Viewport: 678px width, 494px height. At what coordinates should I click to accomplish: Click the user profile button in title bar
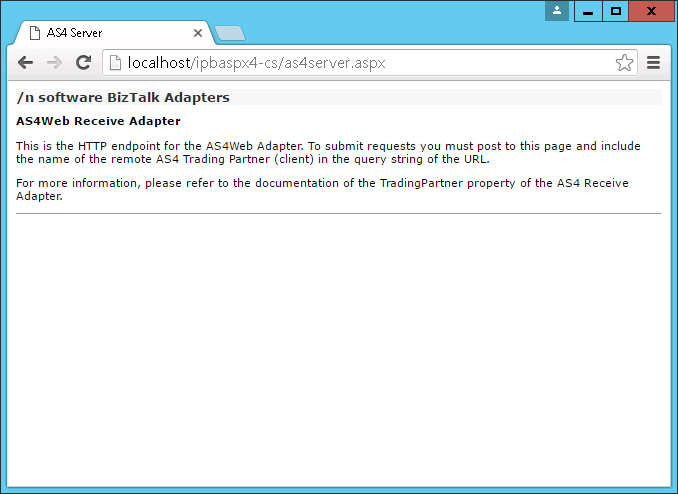pos(557,11)
